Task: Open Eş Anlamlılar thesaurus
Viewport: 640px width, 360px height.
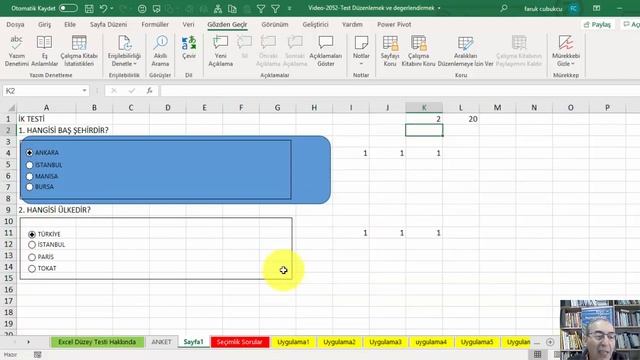Action: [x=44, y=51]
